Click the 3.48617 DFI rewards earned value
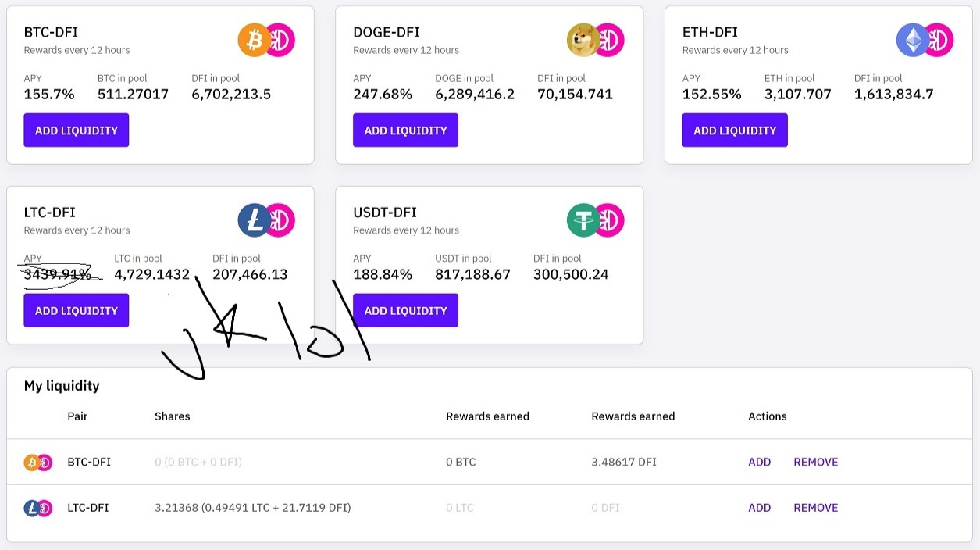Image resolution: width=980 pixels, height=550 pixels. (623, 462)
